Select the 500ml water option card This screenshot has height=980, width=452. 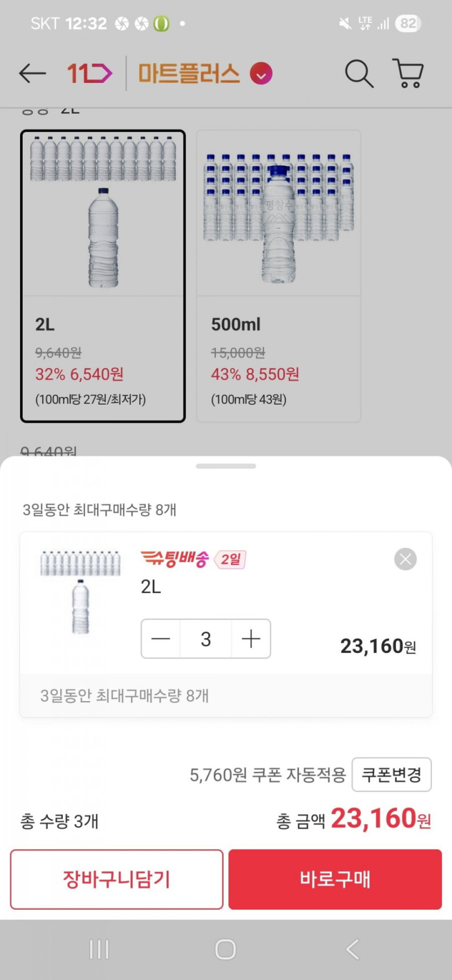click(278, 276)
